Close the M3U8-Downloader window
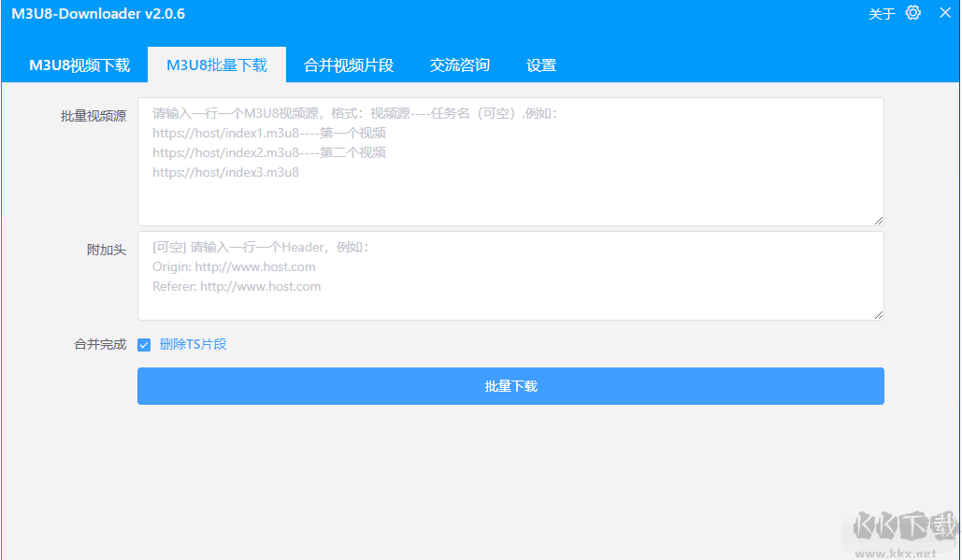This screenshot has width=962, height=560. tap(945, 13)
